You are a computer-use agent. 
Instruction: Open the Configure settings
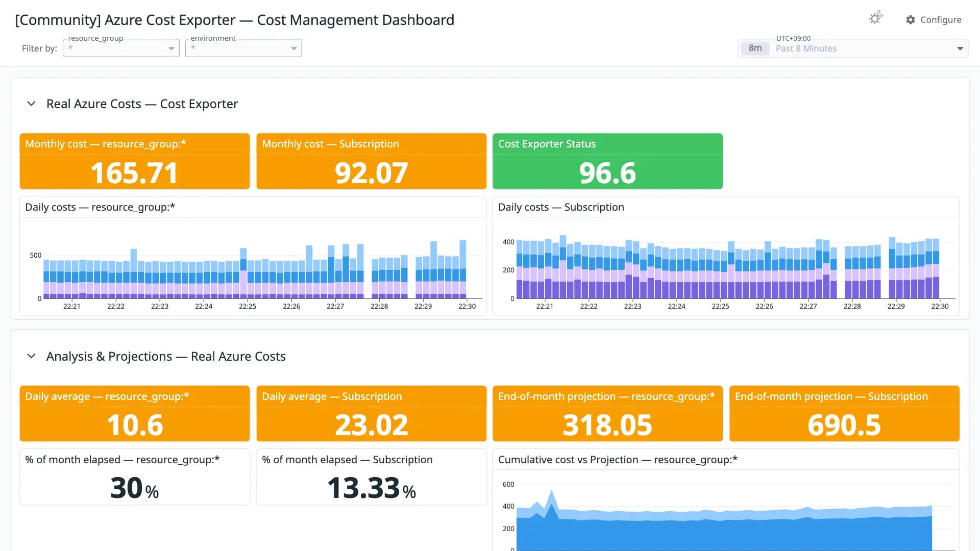[x=934, y=20]
